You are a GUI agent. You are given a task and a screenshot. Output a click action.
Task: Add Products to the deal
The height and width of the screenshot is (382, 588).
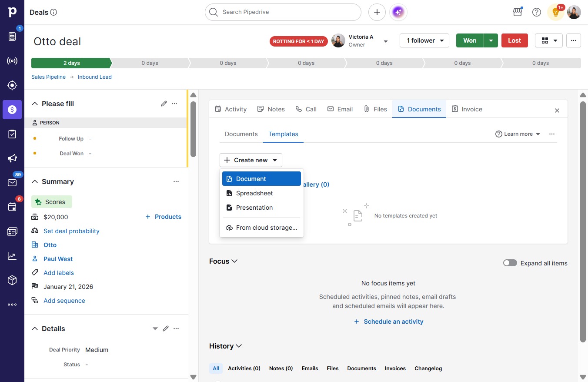point(163,217)
